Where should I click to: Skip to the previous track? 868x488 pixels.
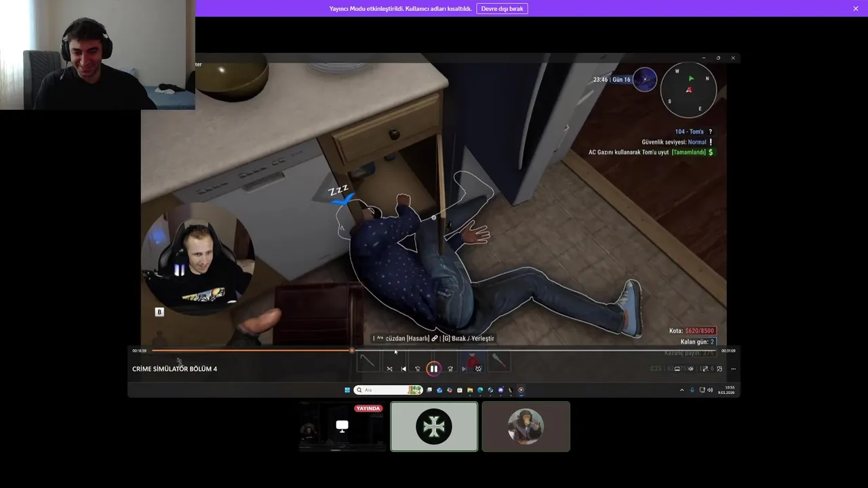point(403,369)
